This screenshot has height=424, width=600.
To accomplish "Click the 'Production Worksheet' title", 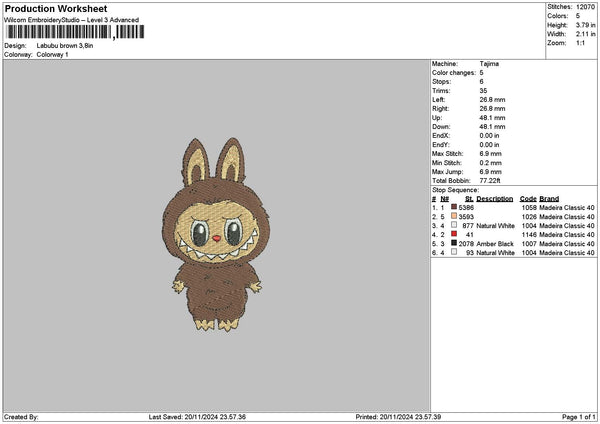I will [x=56, y=9].
